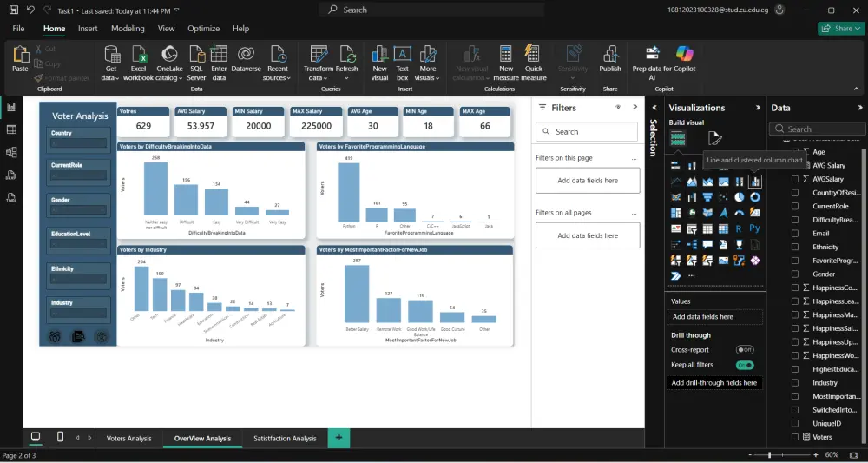Screen dimensions: 868x463
Task: Switch to Voters Analysis page tab
Action: pyautogui.click(x=129, y=438)
